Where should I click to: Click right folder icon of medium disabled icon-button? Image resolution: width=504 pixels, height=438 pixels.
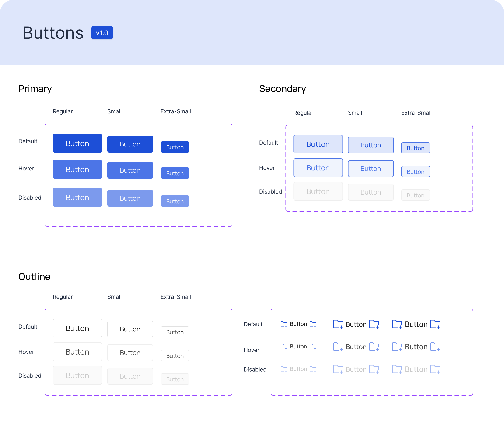click(374, 369)
